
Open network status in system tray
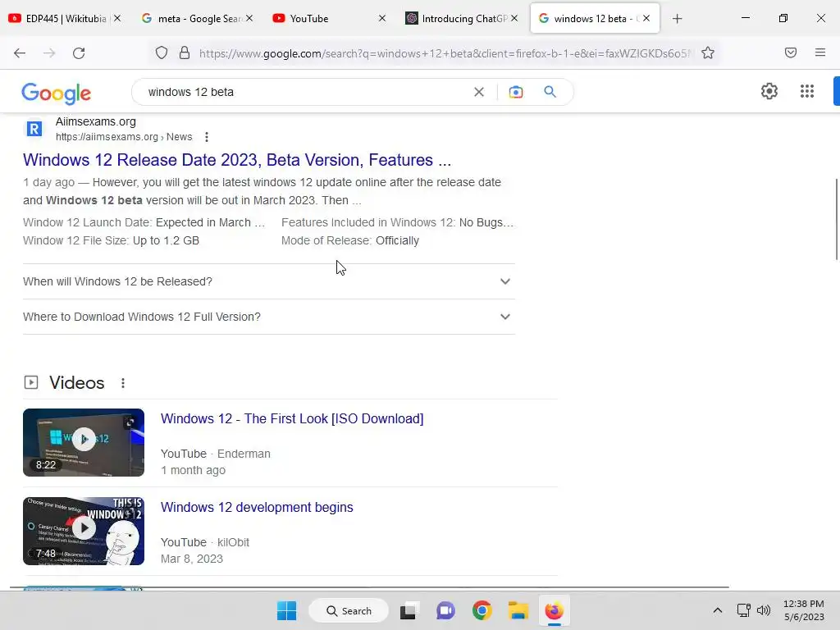coord(743,610)
